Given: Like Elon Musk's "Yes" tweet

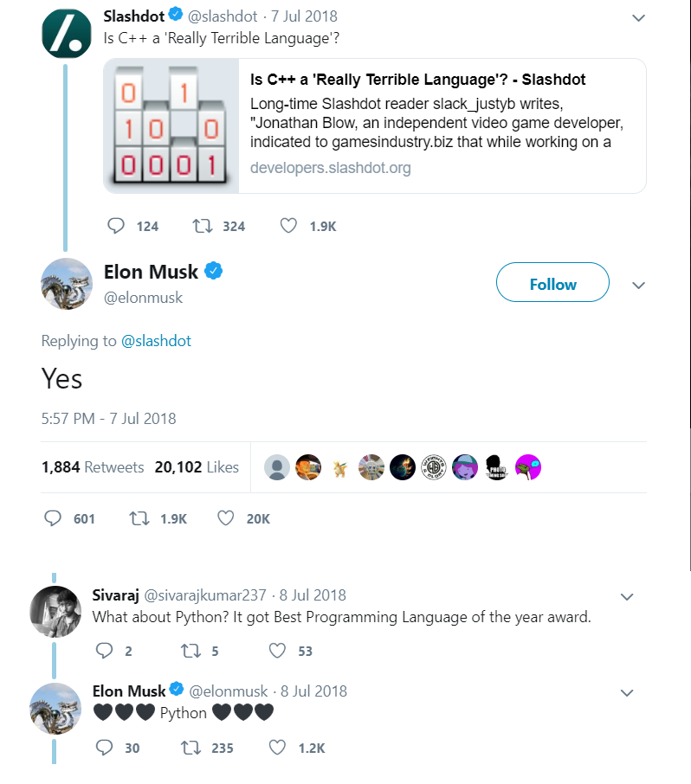Looking at the screenshot, I should (226, 518).
